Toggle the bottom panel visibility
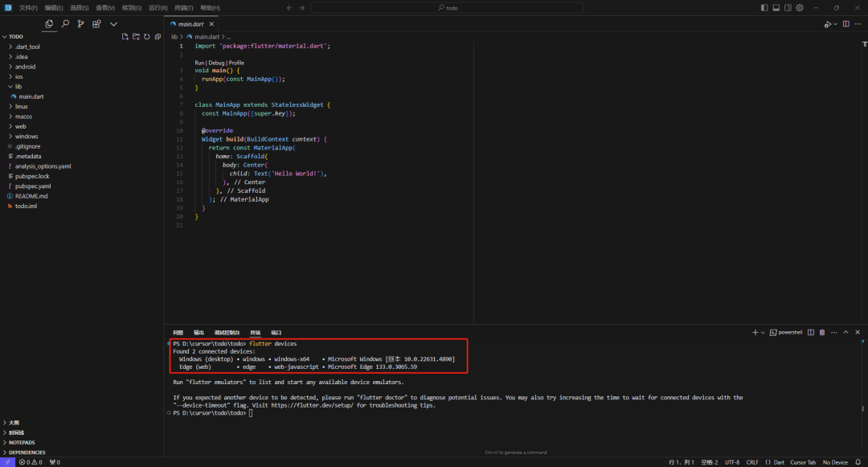 (776, 7)
